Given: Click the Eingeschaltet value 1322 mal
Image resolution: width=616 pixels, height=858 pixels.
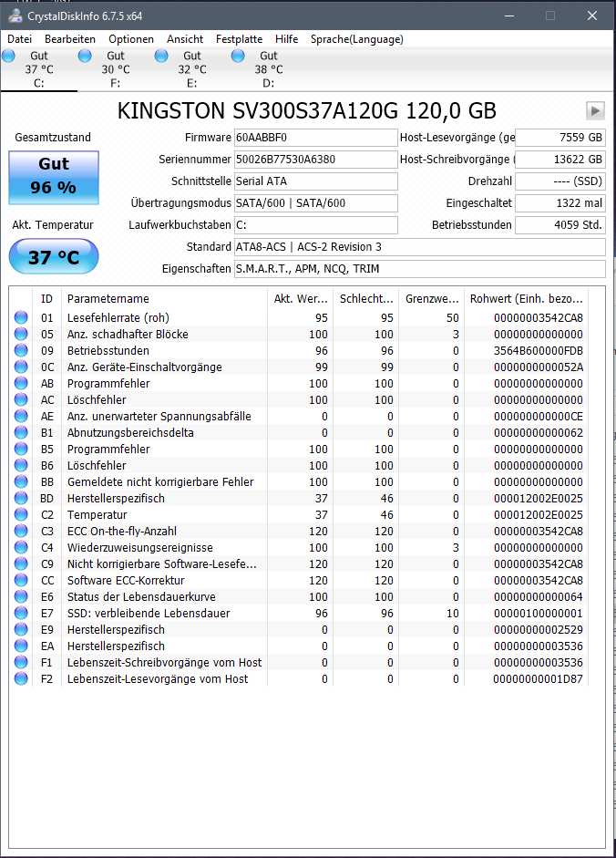Looking at the screenshot, I should coord(560,203).
